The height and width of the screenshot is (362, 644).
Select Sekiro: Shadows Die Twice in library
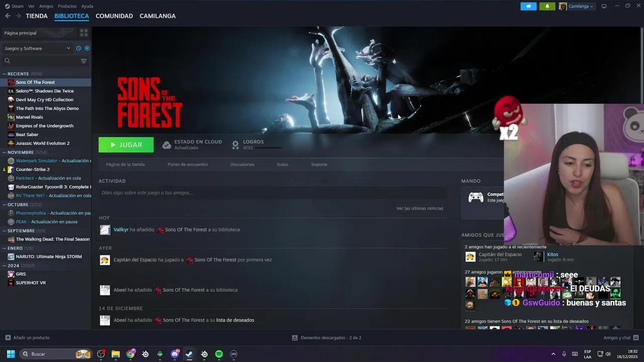pyautogui.click(x=45, y=91)
